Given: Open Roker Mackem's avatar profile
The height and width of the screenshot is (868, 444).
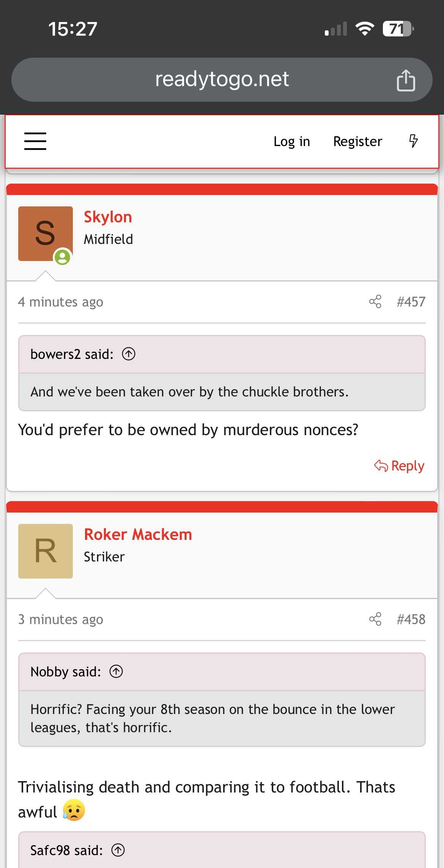Looking at the screenshot, I should coord(46,551).
